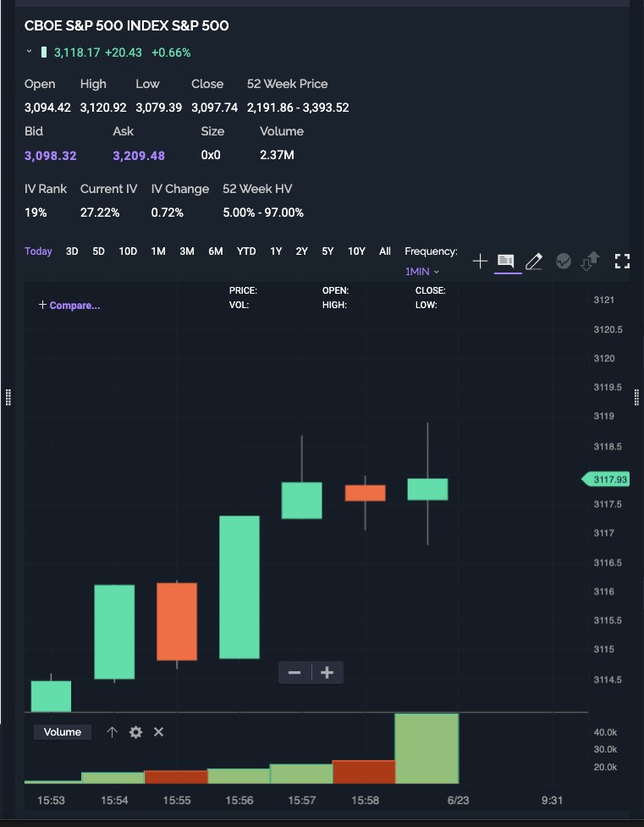Click the 3117.93 current price tag

tap(606, 479)
